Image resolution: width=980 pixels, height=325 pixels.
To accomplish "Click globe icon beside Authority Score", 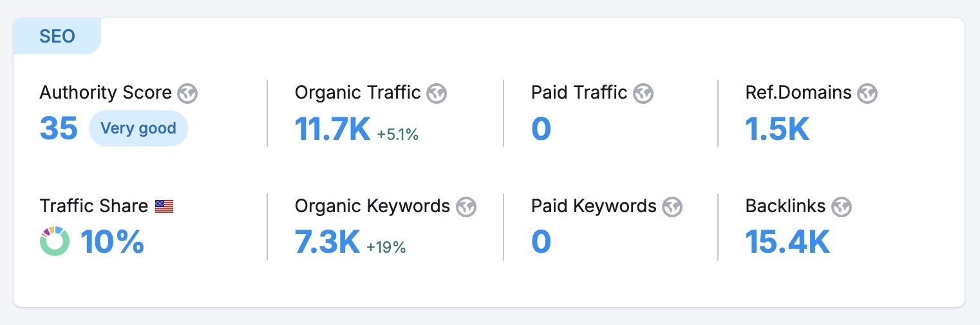I will tap(187, 94).
